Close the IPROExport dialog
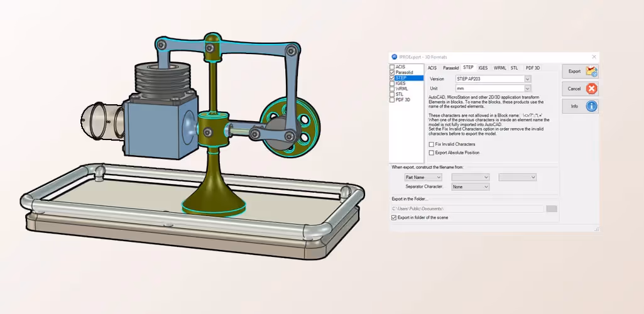 click(x=594, y=57)
